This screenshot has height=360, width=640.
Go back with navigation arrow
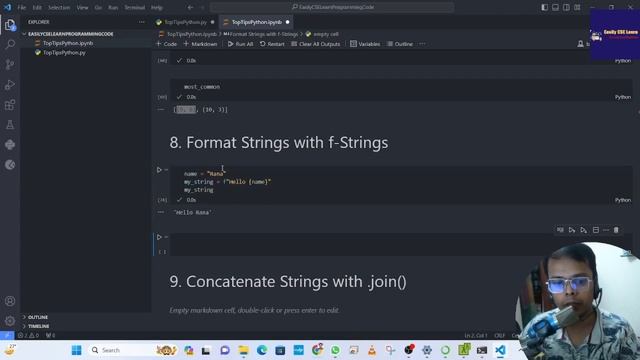pyautogui.click(x=191, y=7)
